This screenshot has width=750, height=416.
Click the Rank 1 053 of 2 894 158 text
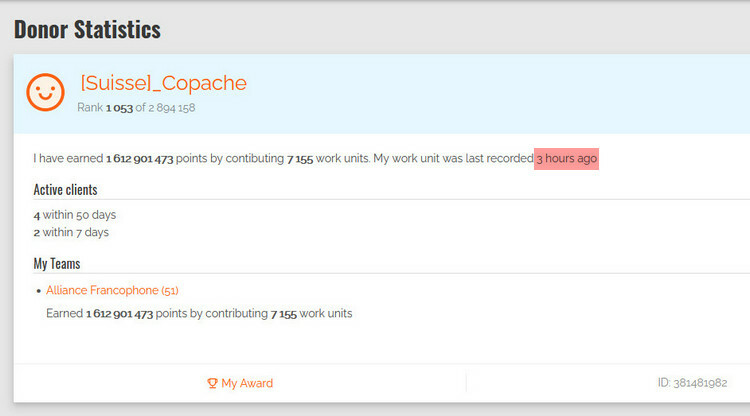click(136, 108)
